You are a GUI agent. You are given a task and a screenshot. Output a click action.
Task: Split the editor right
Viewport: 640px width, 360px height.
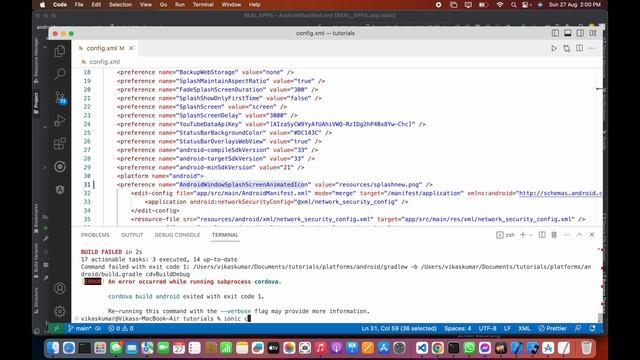pyautogui.click(x=580, y=48)
